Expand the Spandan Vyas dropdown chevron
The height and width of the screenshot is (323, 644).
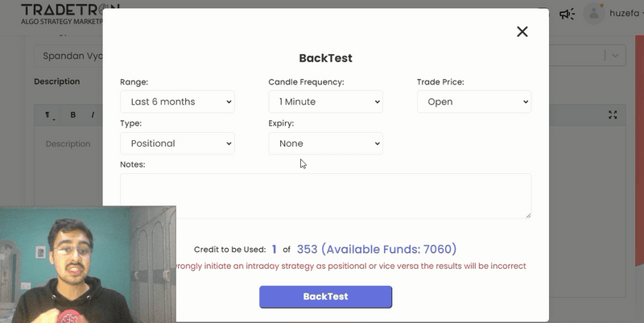[615, 56]
